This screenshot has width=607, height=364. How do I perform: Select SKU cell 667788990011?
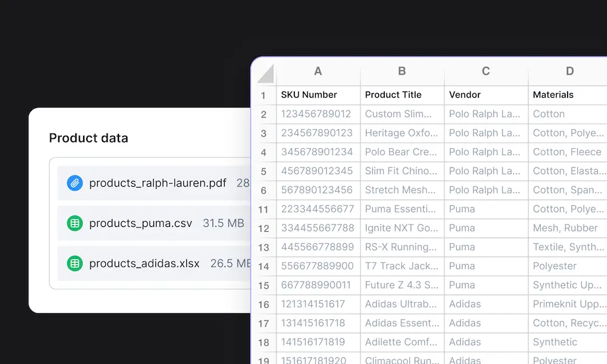click(318, 286)
